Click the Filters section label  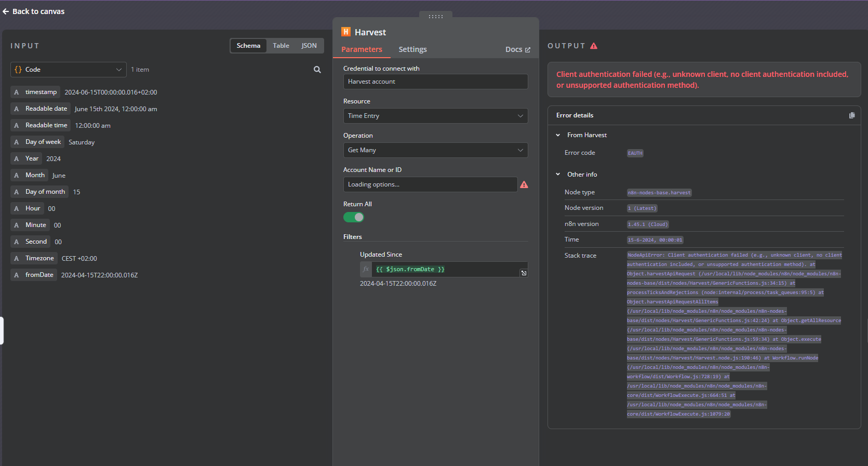pyautogui.click(x=352, y=237)
